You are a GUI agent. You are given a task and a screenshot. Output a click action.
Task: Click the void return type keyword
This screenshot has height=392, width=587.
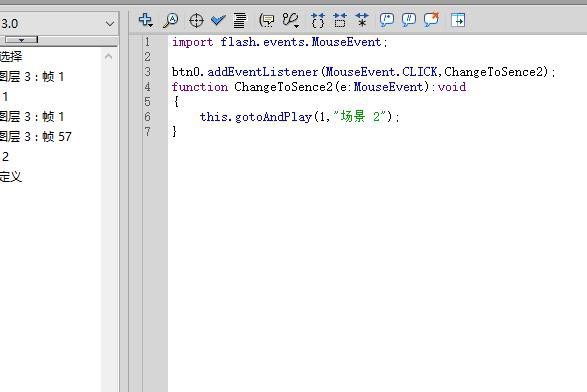452,87
